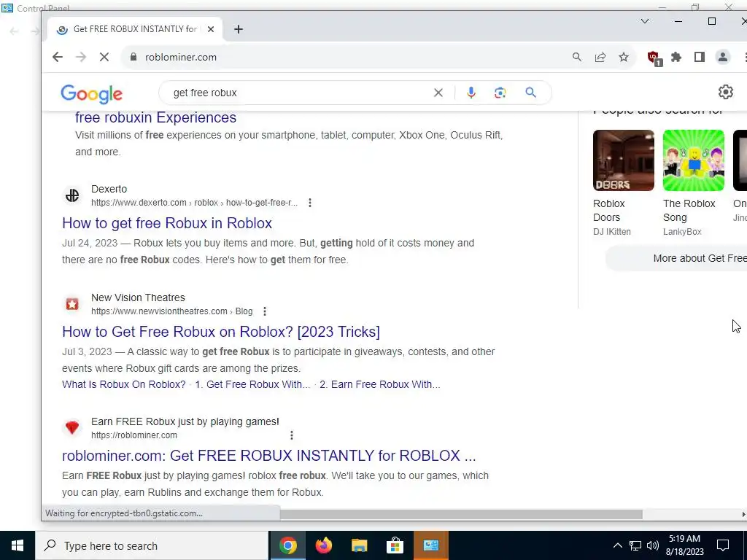Open the tab search chevron

tap(645, 21)
